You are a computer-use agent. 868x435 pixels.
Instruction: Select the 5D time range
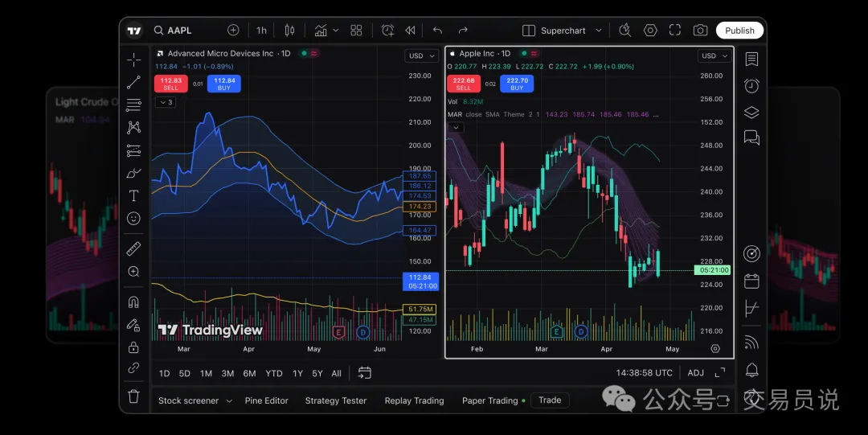(184, 374)
